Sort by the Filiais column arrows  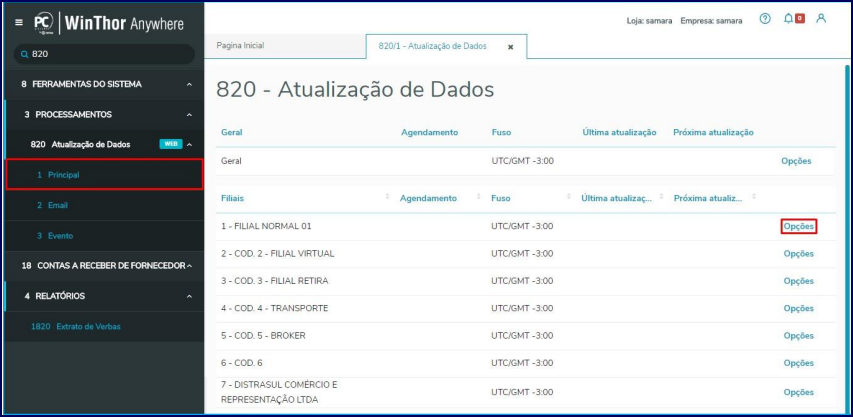point(387,196)
